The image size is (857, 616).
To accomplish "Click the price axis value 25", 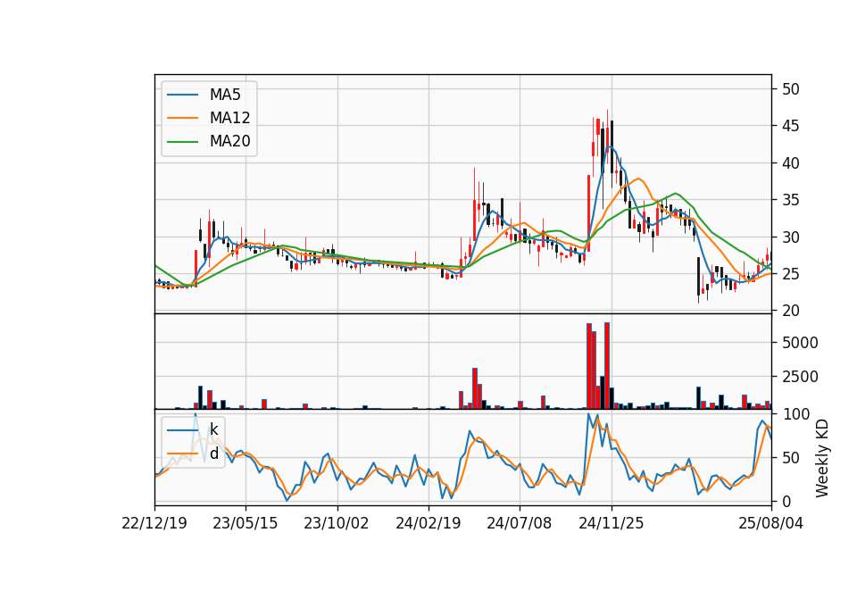I will pos(790,274).
